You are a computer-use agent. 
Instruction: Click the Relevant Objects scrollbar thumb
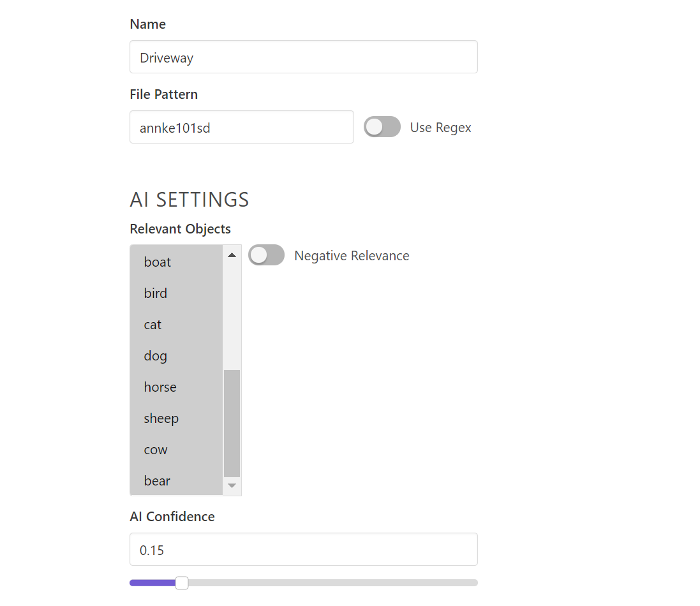[x=232, y=424]
